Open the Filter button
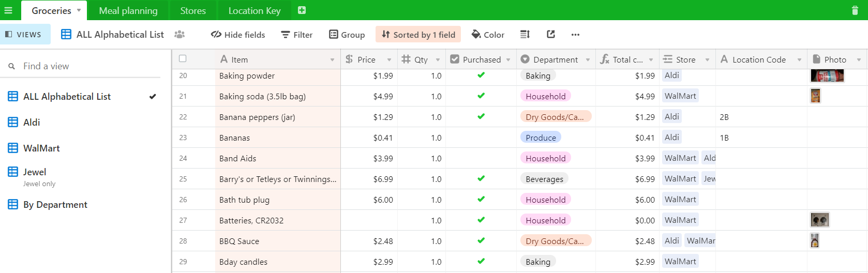 point(297,35)
